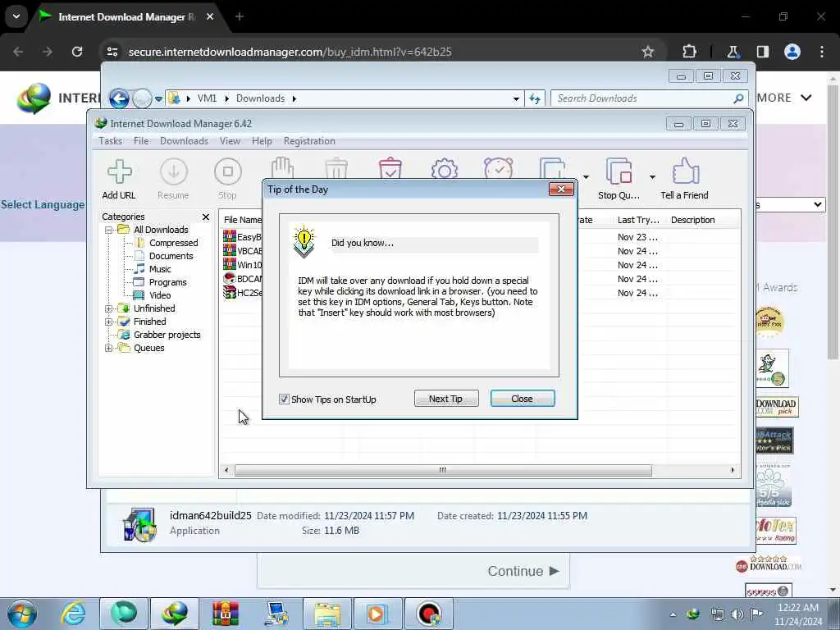Image resolution: width=840 pixels, height=630 pixels.
Task: Open the media player taskbar icon
Action: pos(377,614)
